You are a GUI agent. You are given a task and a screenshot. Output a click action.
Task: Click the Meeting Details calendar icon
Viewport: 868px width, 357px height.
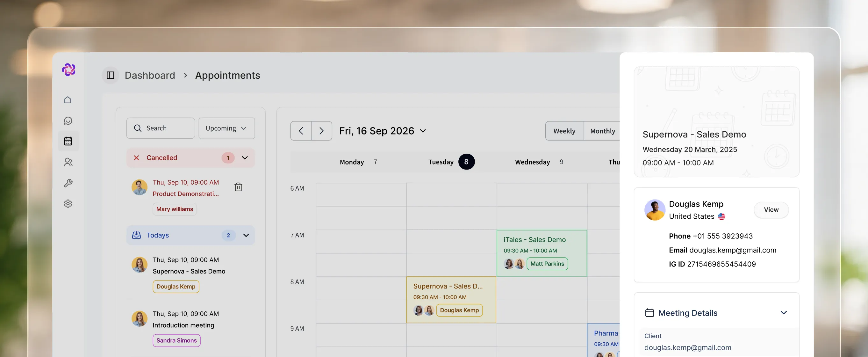pos(649,313)
